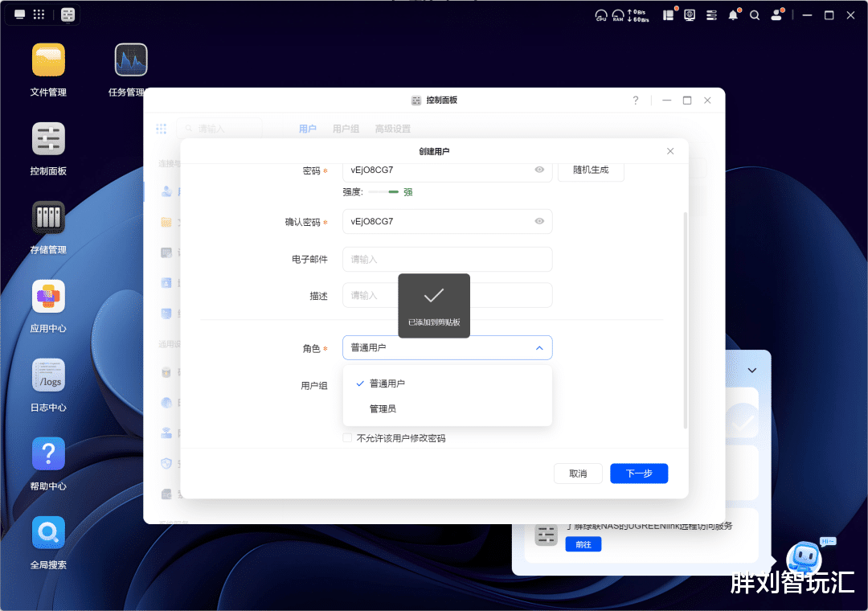Screen dimensions: 868x611
Task: Open the 应用中心 app icon
Action: point(48,297)
